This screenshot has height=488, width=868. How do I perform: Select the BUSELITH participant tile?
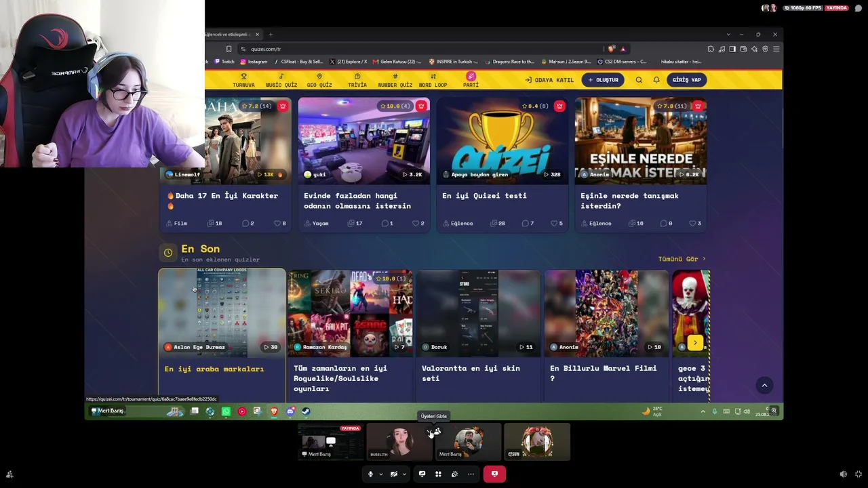pos(399,441)
